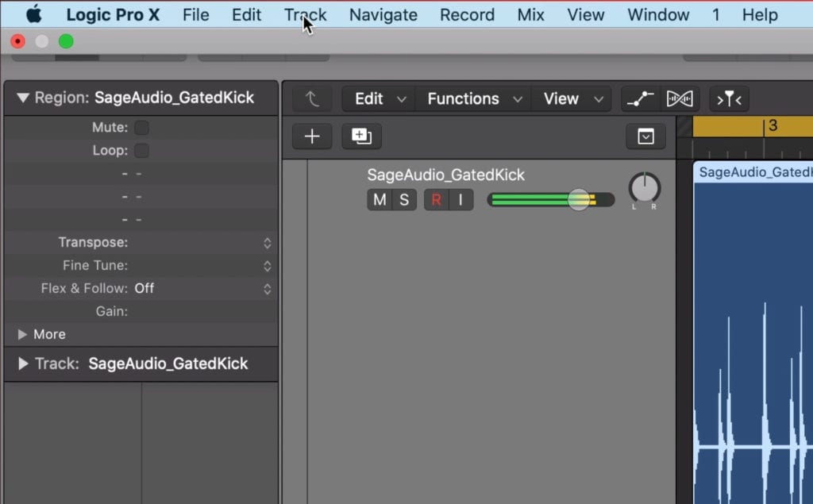
Task: Select the SageAudio_GatedKick track header name
Action: click(446, 175)
